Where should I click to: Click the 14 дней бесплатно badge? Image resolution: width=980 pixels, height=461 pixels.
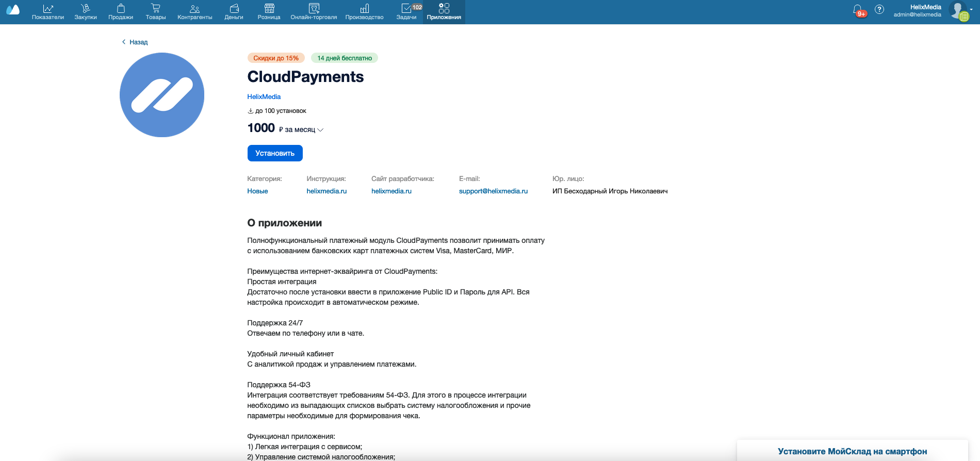tap(345, 58)
